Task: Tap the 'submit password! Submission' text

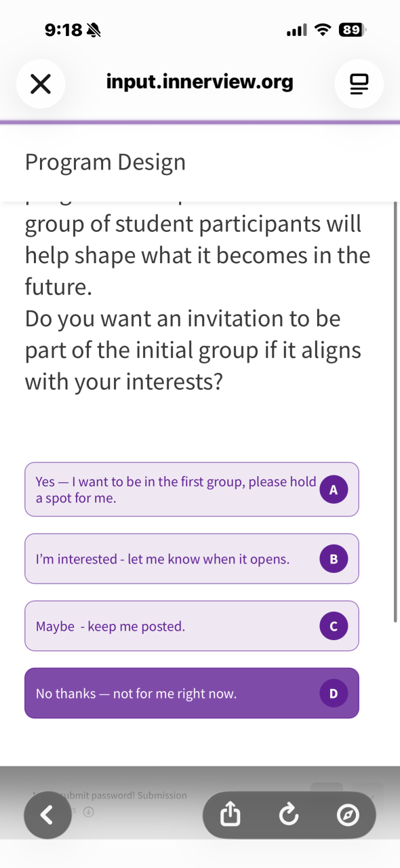Action: tap(124, 795)
